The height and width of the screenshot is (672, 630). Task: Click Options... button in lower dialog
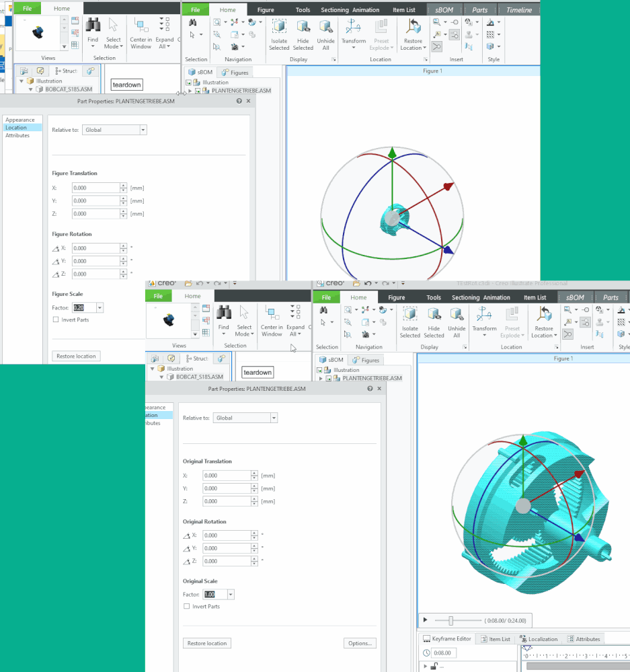point(360,643)
